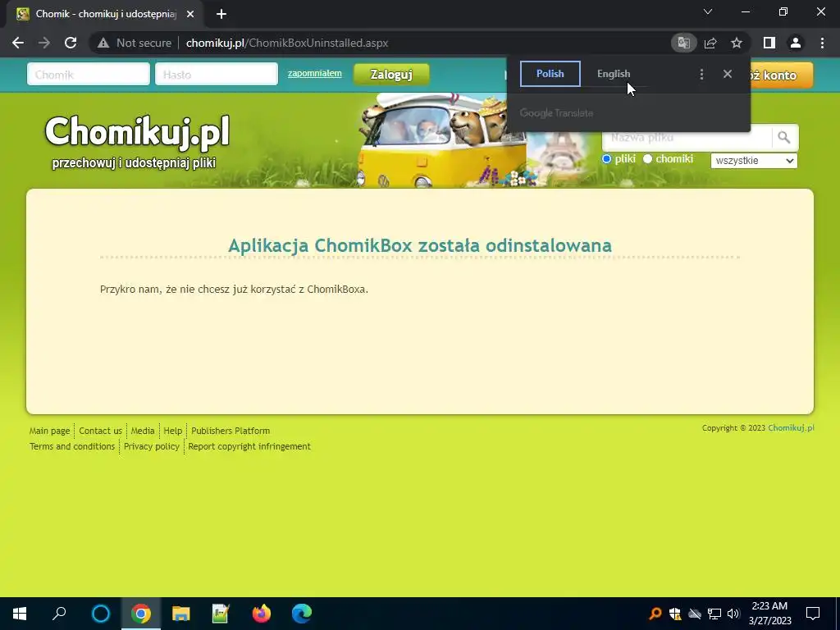Open the Windows Start menu
840x630 pixels.
[20, 614]
